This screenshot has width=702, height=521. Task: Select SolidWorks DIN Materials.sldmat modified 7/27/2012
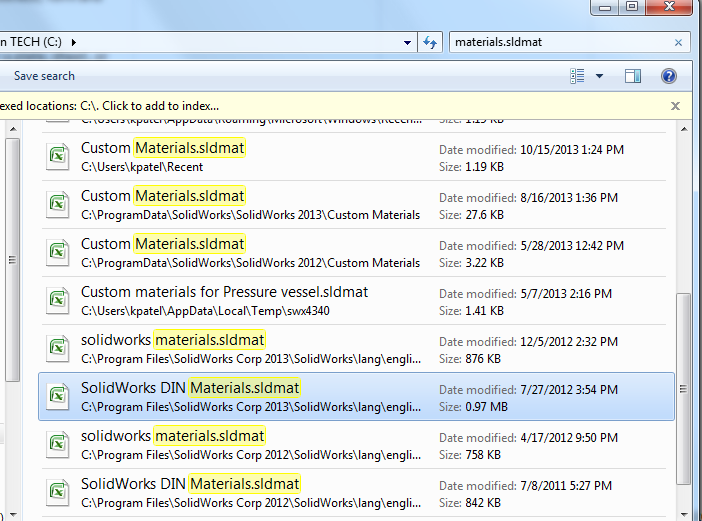[356, 396]
